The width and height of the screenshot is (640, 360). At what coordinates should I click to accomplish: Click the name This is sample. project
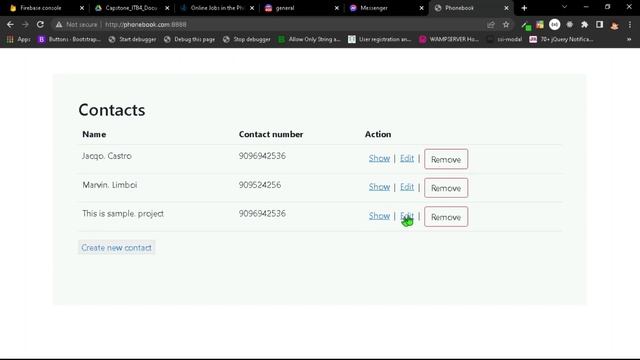coord(123,213)
